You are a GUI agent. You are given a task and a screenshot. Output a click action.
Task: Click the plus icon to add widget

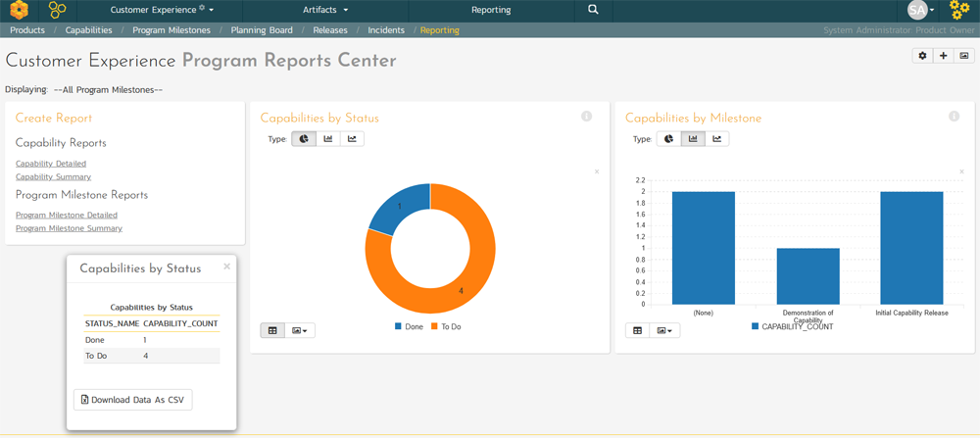[943, 56]
